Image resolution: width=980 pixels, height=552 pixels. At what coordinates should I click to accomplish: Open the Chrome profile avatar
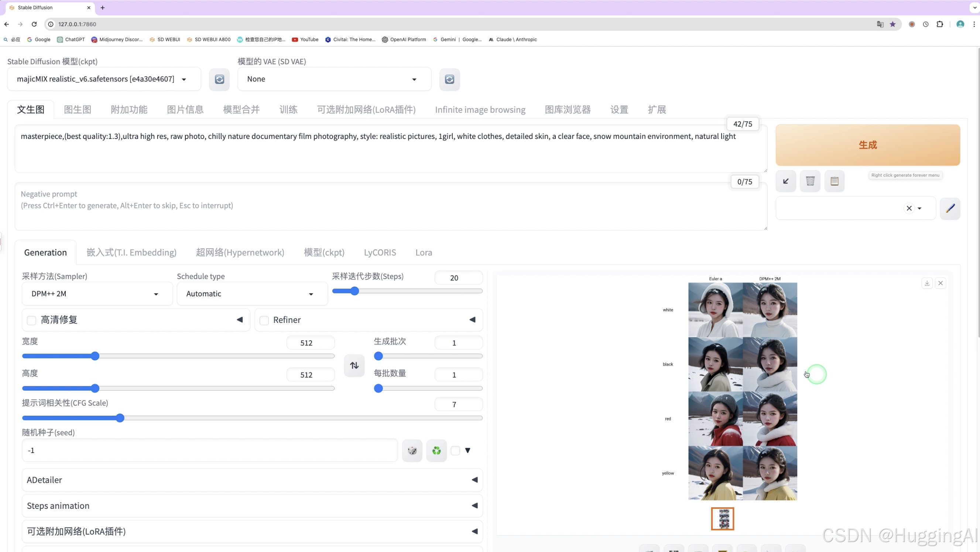(960, 24)
